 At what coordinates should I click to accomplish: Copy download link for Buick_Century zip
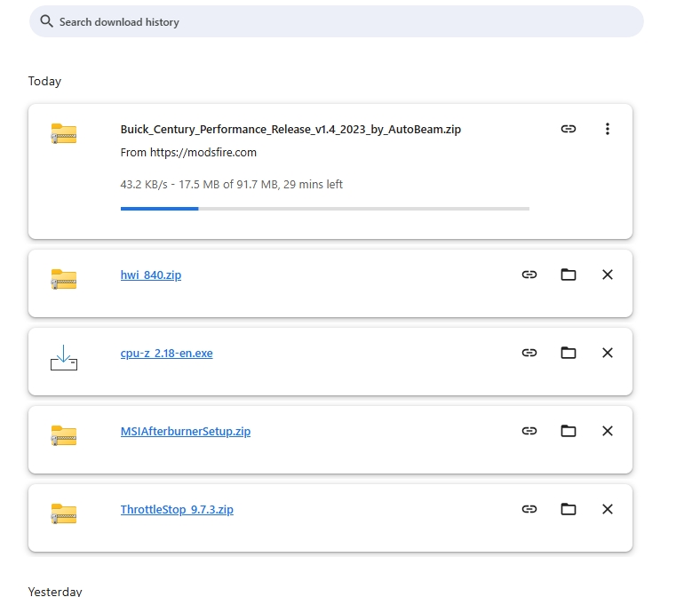[x=569, y=129]
